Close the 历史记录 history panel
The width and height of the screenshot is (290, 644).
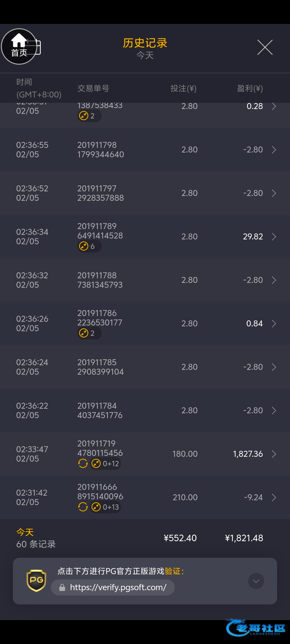click(x=265, y=47)
